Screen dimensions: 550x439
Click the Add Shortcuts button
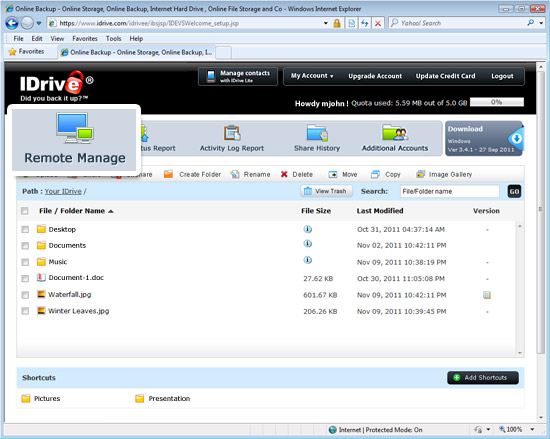(483, 378)
